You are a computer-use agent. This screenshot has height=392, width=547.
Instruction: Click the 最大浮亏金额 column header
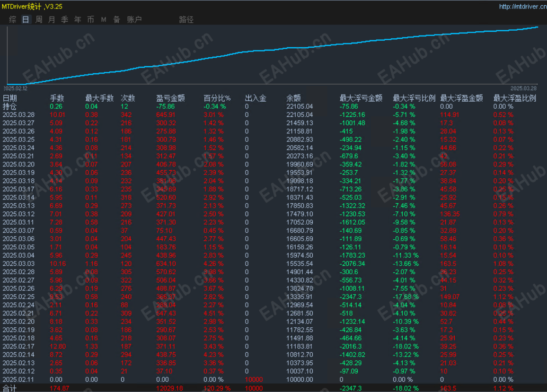pyautogui.click(x=361, y=98)
